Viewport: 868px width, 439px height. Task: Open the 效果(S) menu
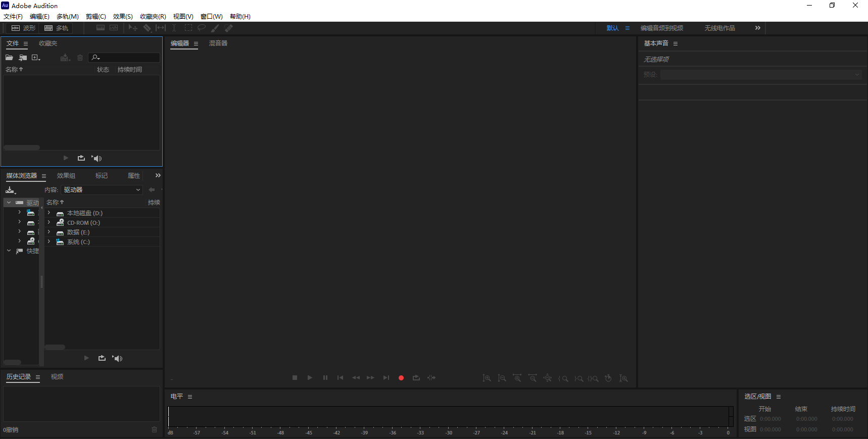123,17
